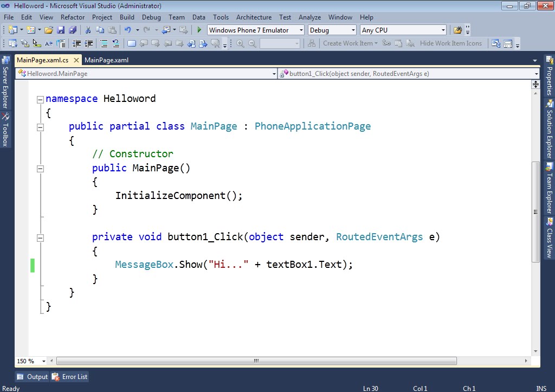The height and width of the screenshot is (392, 555).
Task: Open the Output pane tab
Action: pos(32,377)
